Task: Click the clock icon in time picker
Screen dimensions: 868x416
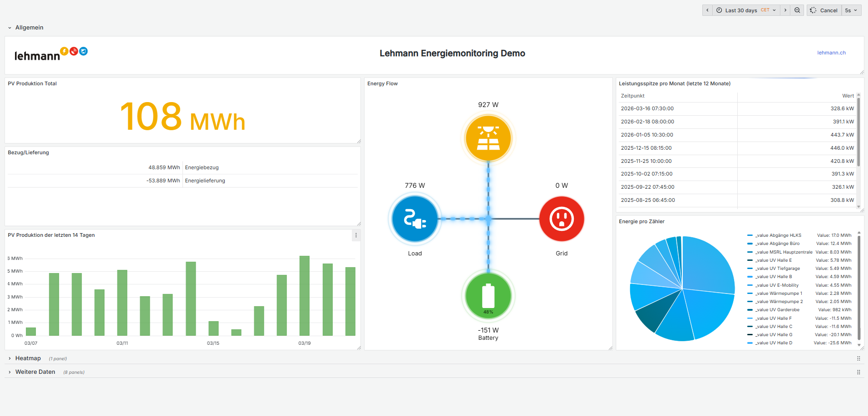Action: [x=719, y=10]
